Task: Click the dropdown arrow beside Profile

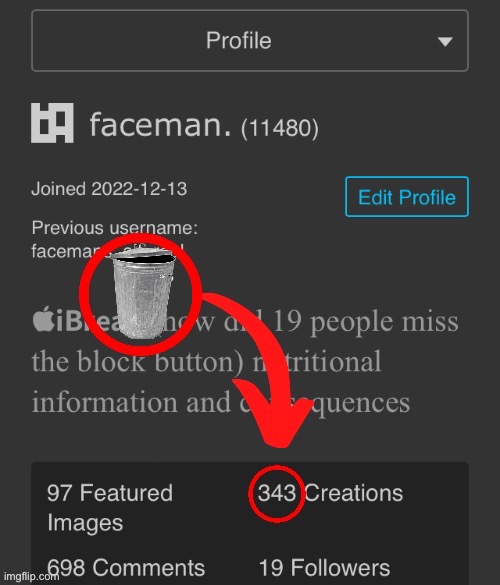Action: [x=445, y=41]
